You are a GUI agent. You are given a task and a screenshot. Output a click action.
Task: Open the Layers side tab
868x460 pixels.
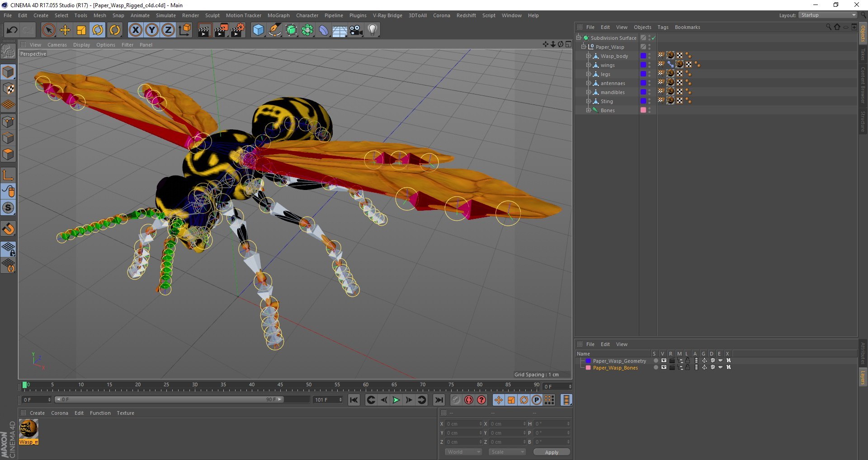[863, 377]
